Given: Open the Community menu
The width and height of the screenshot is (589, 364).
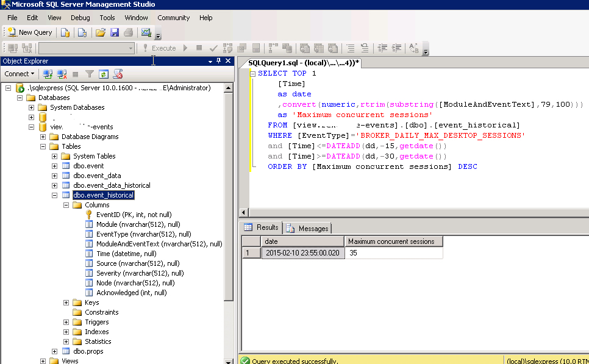Looking at the screenshot, I should (x=174, y=18).
